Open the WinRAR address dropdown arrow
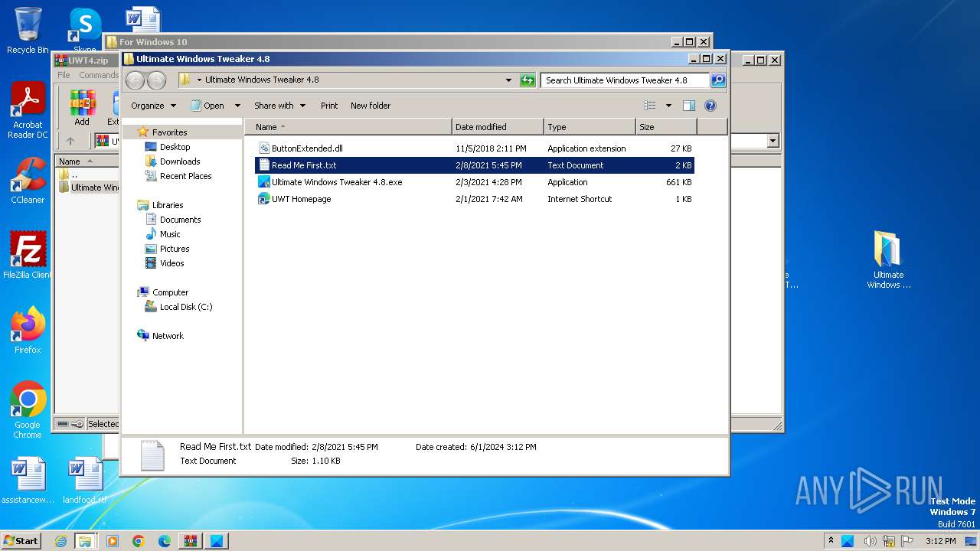Viewport: 980px width, 551px height. [773, 141]
